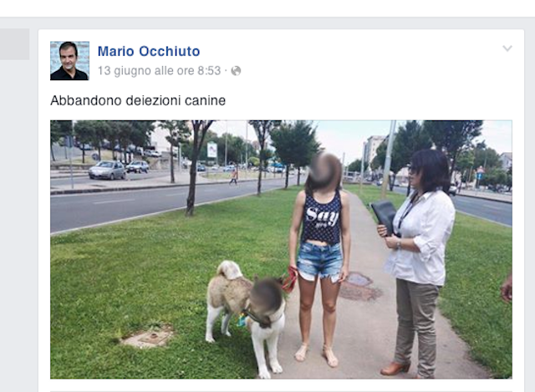This screenshot has width=535, height=392.
Task: Click the black folder the woman holds
Action: [384, 216]
